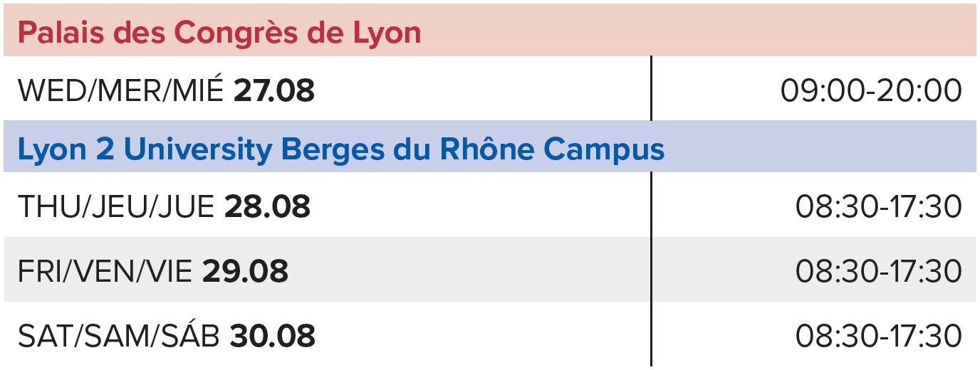Click the vertical divider in the Friday row

(x=651, y=270)
